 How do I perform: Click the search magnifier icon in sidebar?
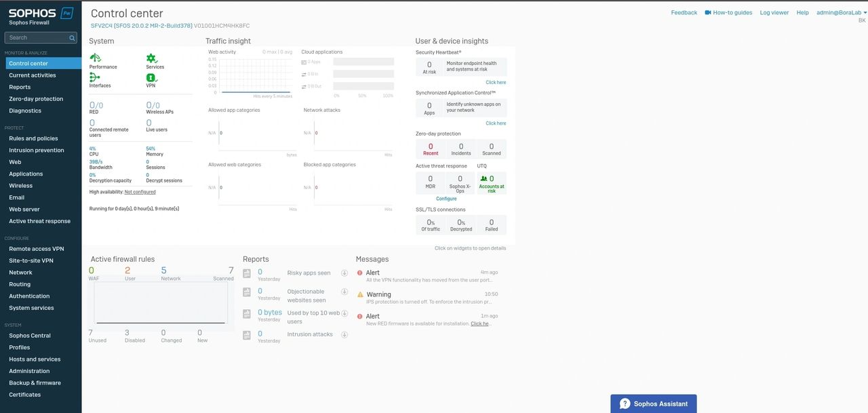(x=73, y=37)
